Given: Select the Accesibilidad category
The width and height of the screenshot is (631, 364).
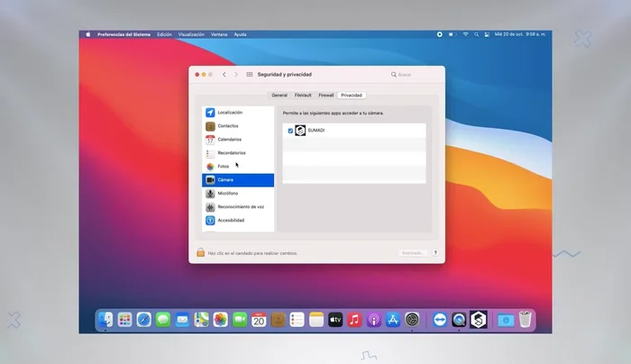Looking at the screenshot, I should coord(231,220).
